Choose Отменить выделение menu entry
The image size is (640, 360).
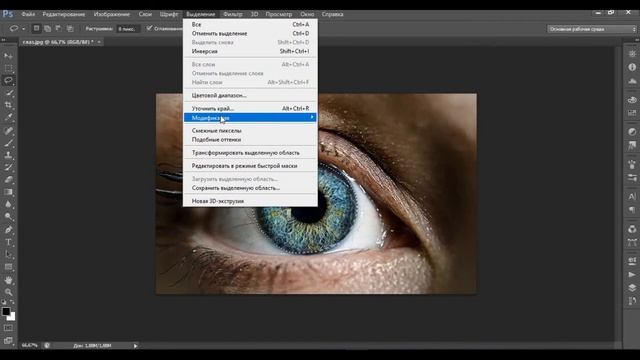click(250, 33)
